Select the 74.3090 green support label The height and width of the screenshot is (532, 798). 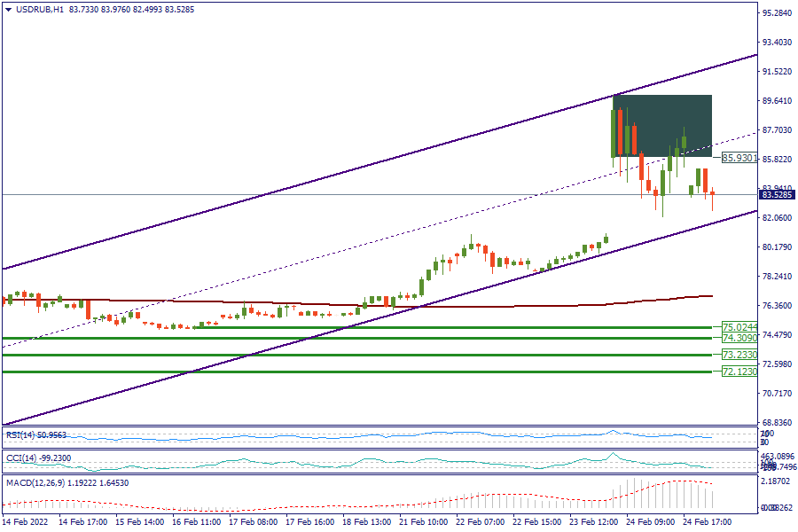click(739, 338)
